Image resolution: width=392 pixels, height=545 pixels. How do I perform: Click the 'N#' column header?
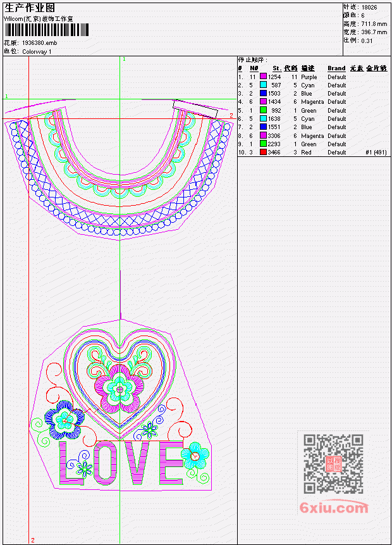point(254,68)
